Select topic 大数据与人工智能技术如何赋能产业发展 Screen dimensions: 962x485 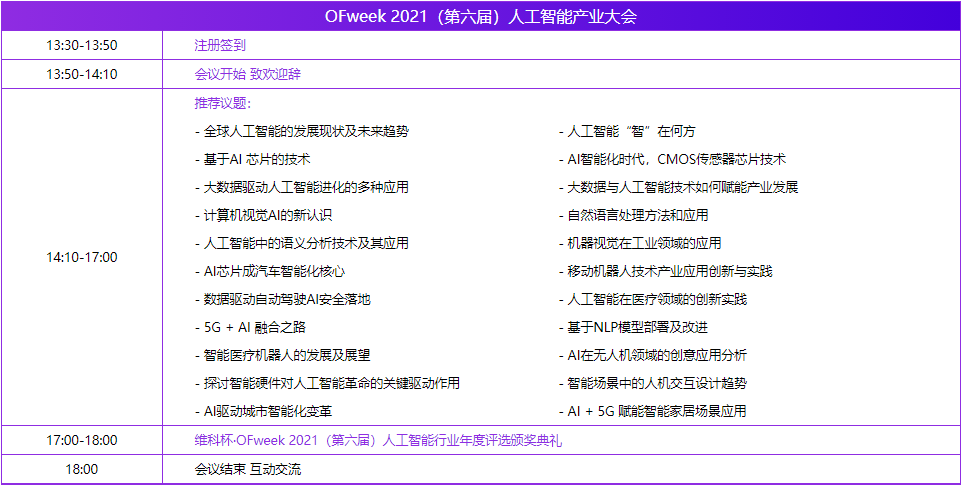679,187
